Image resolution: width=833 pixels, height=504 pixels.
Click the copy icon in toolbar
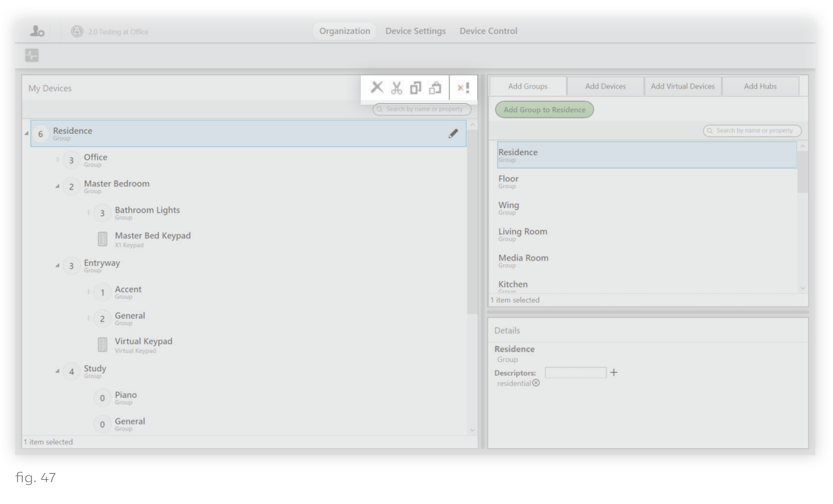pos(415,88)
